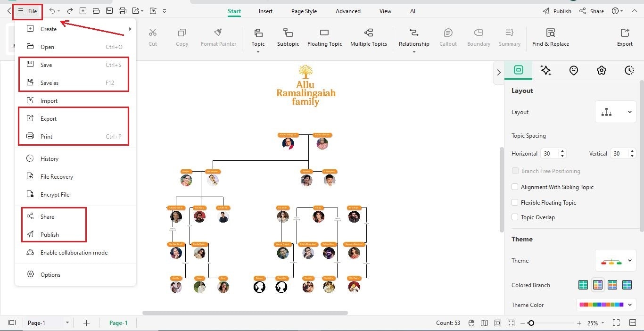Enable Alignment With Sibling Topic
644x331 pixels.
515,187
